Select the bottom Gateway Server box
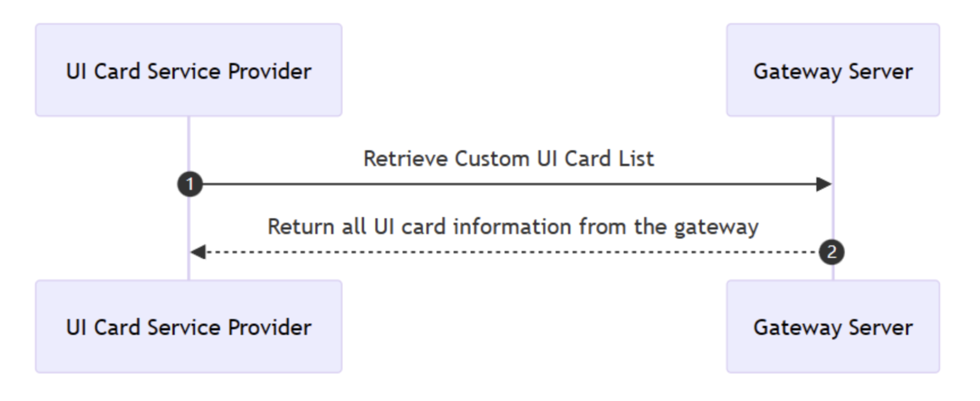This screenshot has width=980, height=401. (833, 326)
